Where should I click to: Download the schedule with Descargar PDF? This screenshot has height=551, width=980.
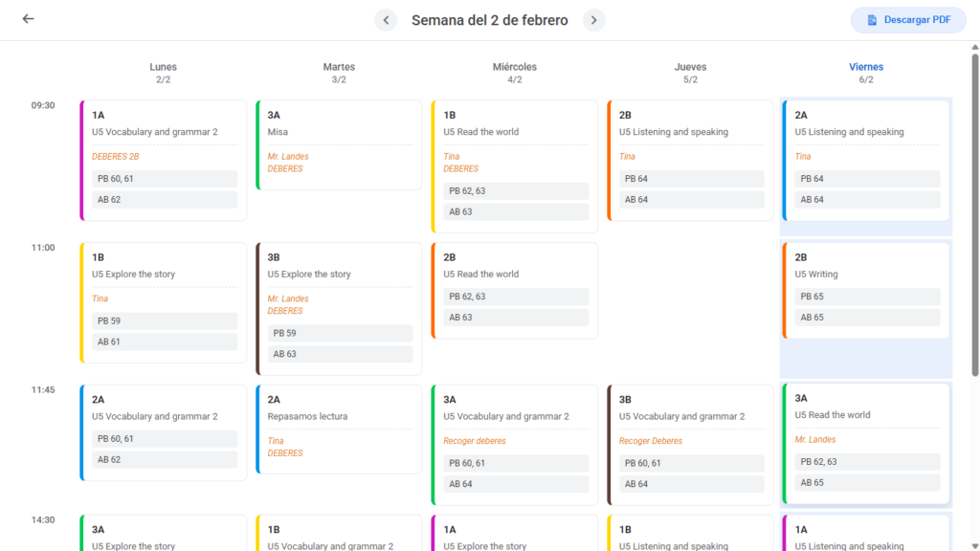908,20
